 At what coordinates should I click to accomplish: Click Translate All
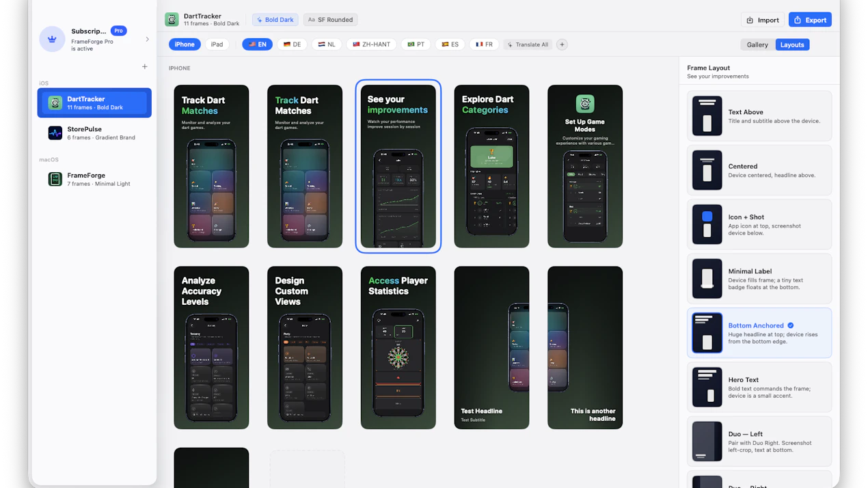[528, 44]
